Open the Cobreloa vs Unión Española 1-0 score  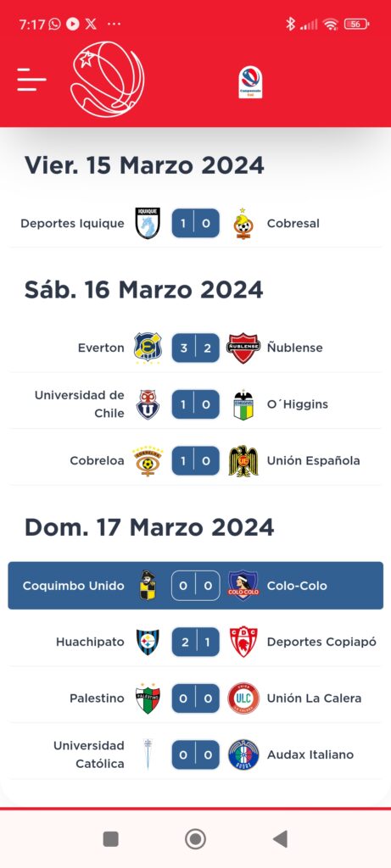pos(195,460)
